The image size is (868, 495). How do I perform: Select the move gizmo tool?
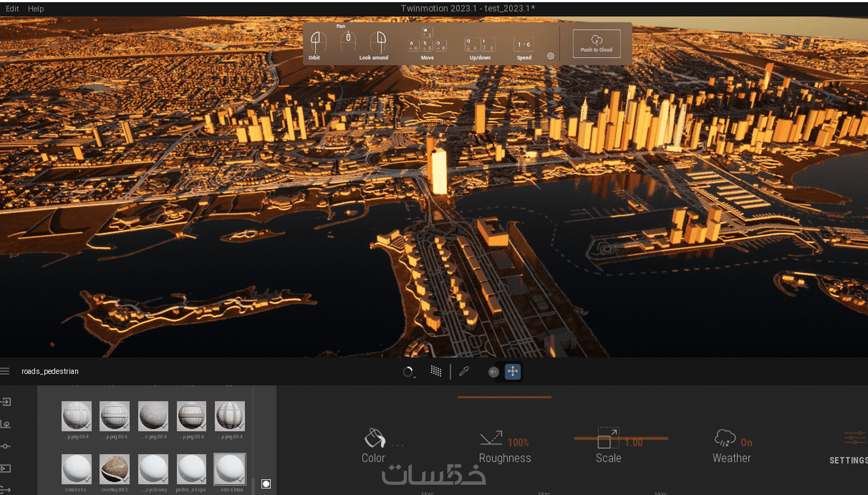[x=513, y=372]
